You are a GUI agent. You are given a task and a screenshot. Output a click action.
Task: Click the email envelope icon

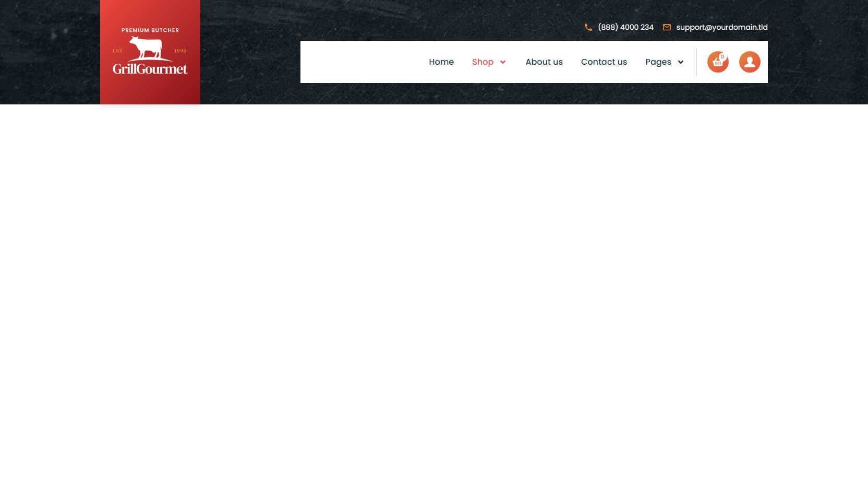[x=667, y=27]
